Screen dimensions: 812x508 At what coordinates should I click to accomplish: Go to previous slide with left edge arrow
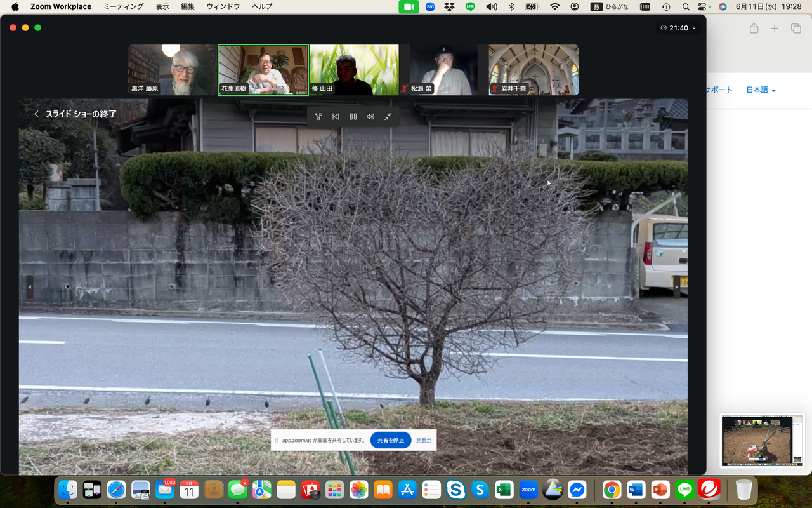29,287
